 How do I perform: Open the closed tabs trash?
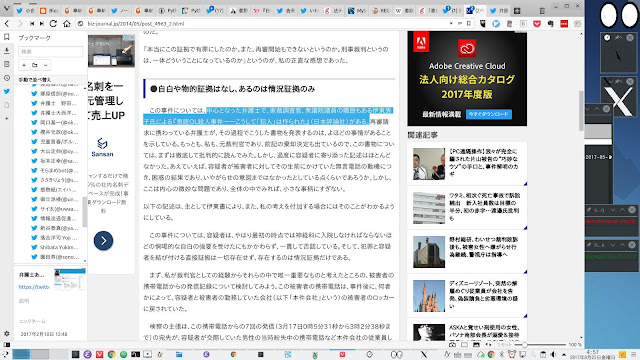[542, 11]
